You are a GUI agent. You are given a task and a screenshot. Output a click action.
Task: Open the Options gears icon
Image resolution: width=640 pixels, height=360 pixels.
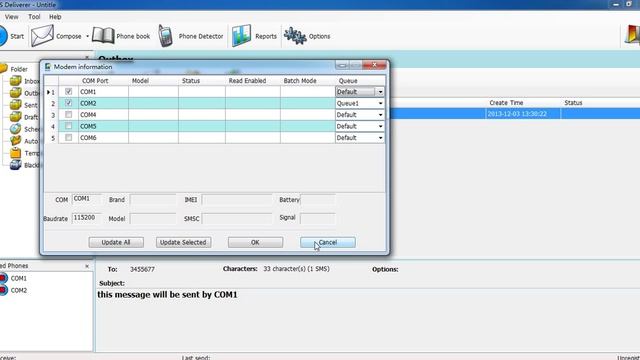coord(295,36)
